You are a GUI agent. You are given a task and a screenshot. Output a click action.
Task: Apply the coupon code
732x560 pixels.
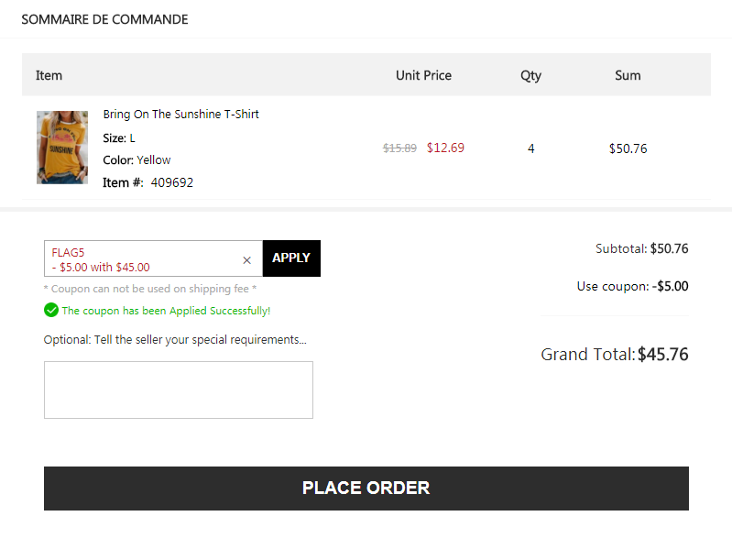291,258
